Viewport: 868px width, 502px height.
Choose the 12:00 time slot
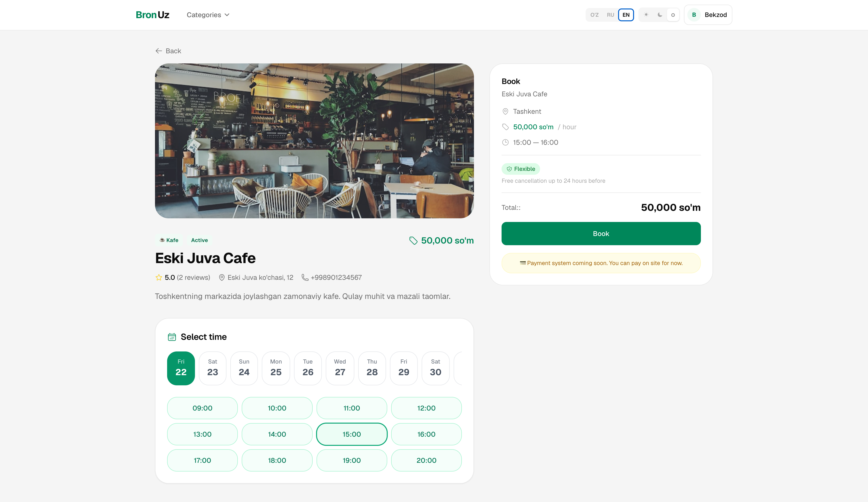tap(426, 408)
